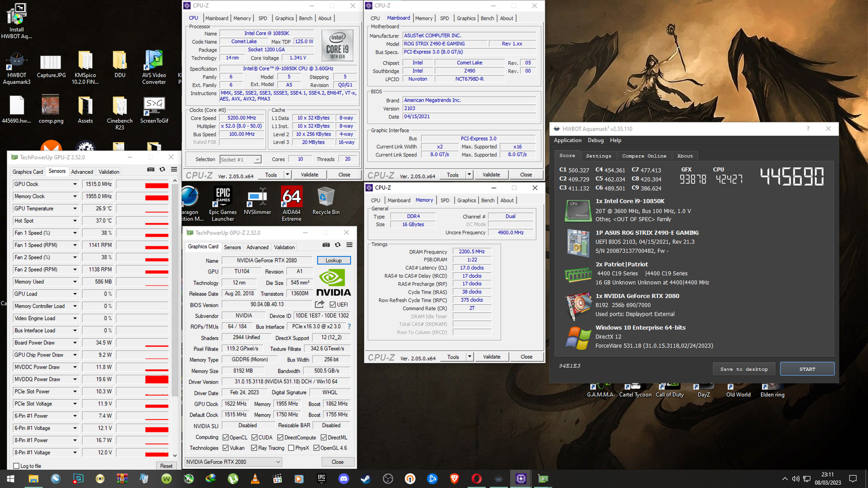Open the HWBOT Aquamark3 desktop shortcut
Viewport: 868px width, 488px height.
(17, 68)
